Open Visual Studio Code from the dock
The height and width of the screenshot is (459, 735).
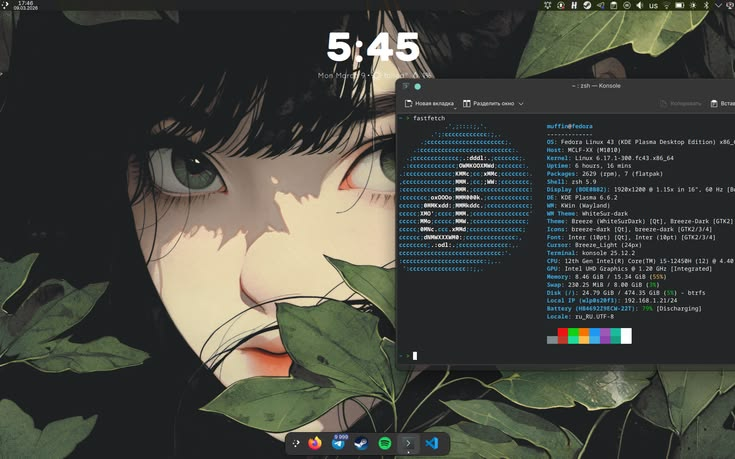point(432,443)
